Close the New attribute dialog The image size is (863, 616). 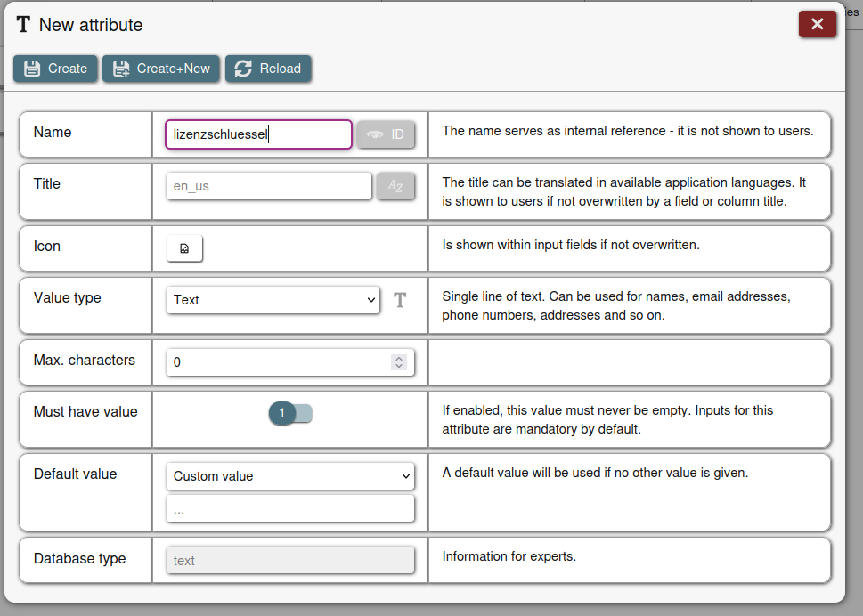tap(817, 24)
